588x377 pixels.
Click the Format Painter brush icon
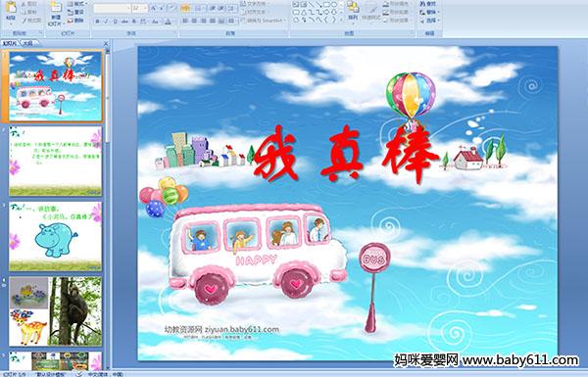coord(24,21)
